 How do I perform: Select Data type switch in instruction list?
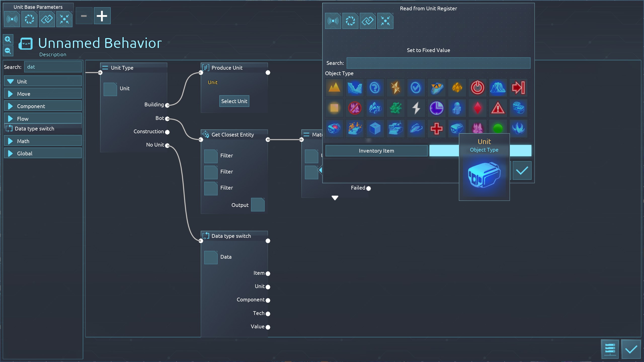coord(34,129)
